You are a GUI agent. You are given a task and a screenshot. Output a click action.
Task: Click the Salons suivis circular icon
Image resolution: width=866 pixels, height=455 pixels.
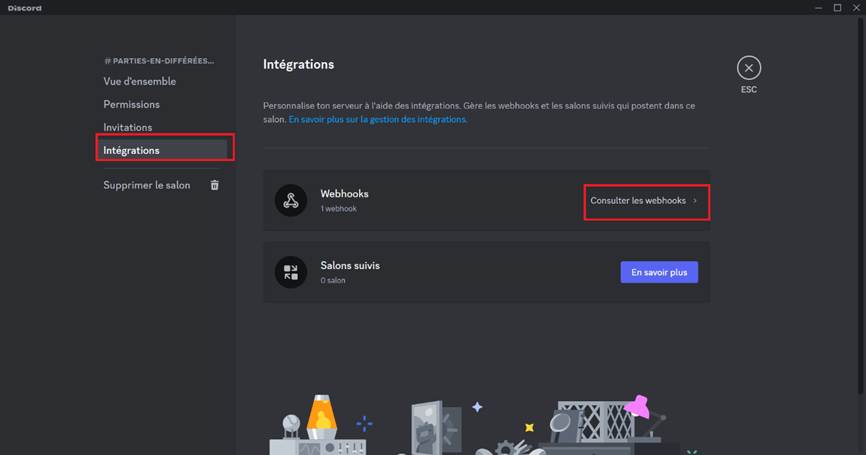pyautogui.click(x=290, y=272)
